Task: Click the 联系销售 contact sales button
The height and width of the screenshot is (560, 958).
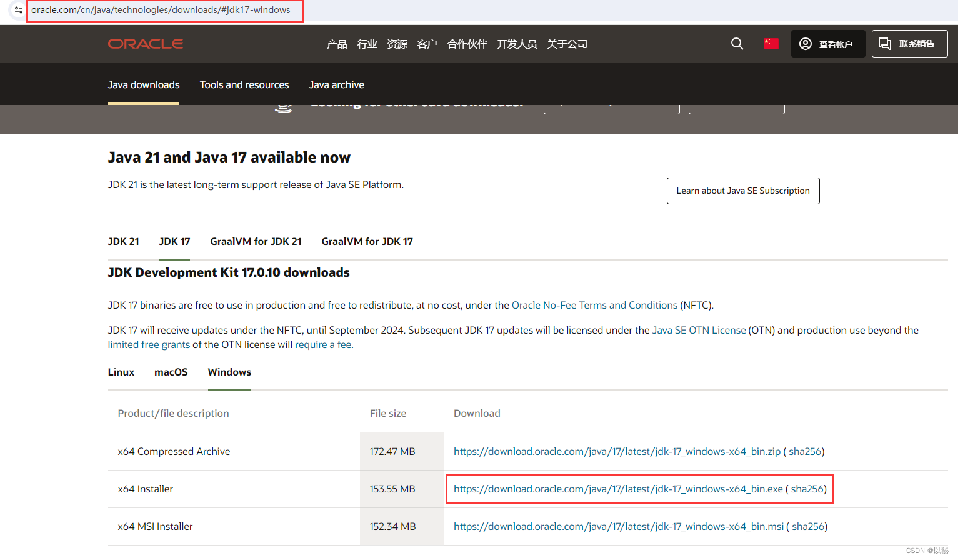Action: (910, 44)
